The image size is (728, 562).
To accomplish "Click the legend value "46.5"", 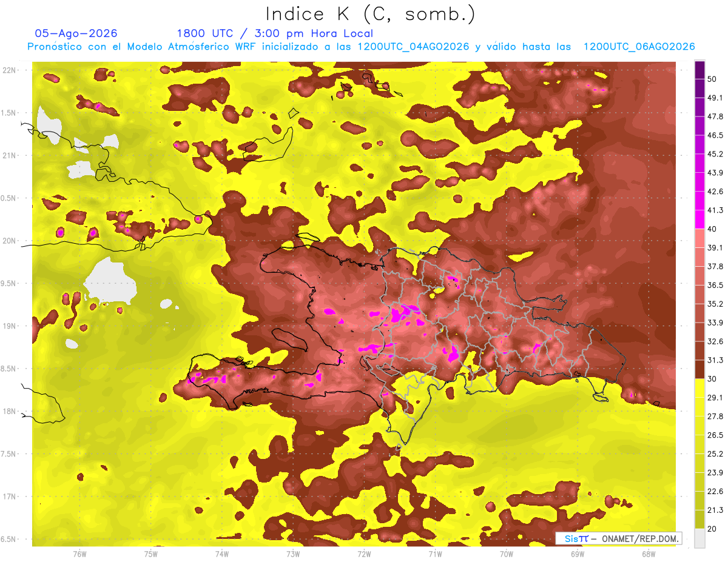I will pyautogui.click(x=715, y=135).
